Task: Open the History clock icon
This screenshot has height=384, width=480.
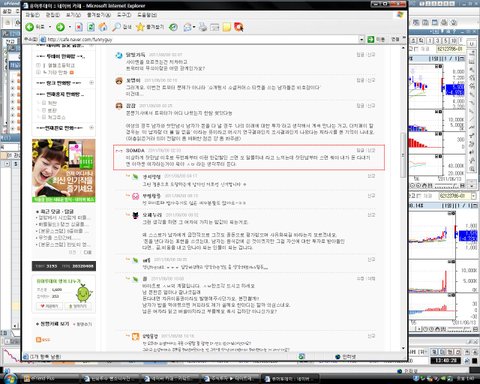Action: [x=173, y=27]
